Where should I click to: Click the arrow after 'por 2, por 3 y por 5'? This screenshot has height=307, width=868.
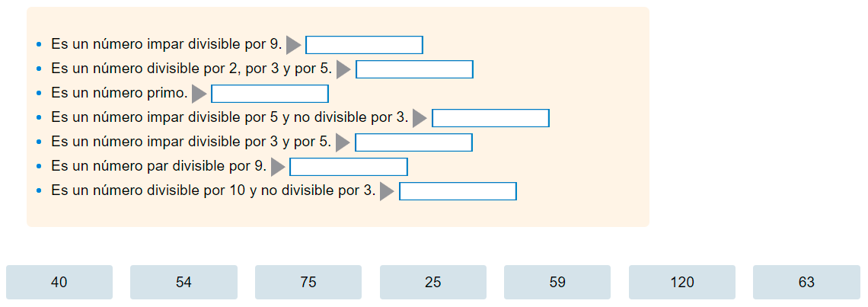(343, 69)
